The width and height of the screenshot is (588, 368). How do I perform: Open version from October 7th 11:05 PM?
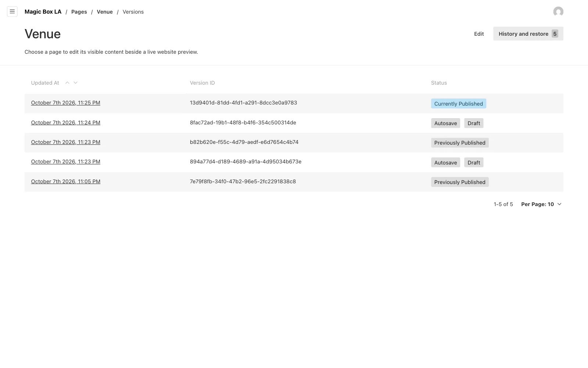point(66,181)
